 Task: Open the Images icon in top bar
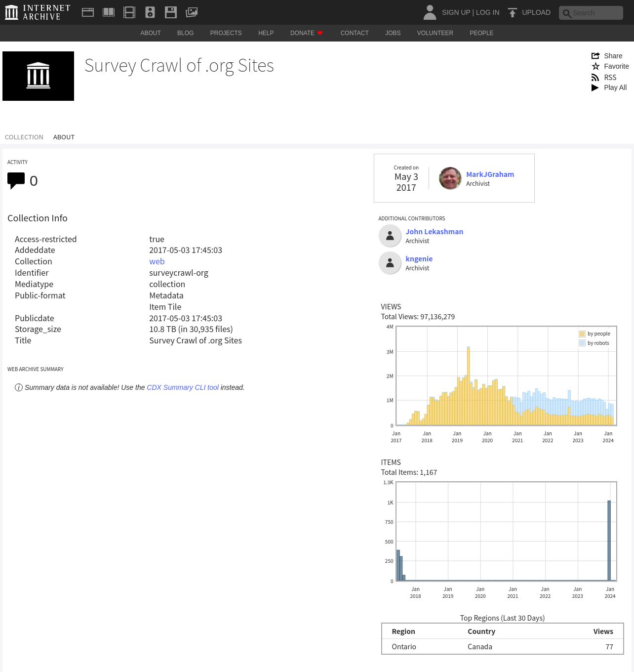tap(192, 12)
